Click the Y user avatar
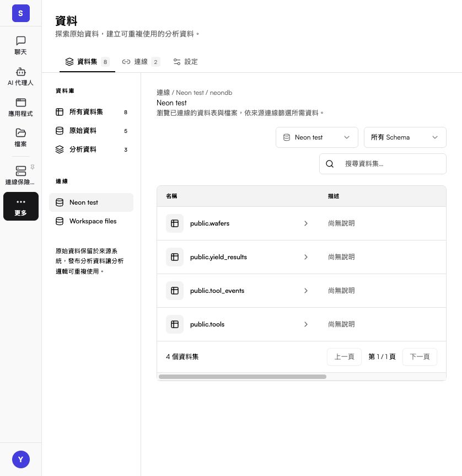Image resolution: width=462 pixels, height=476 pixels. [20, 459]
